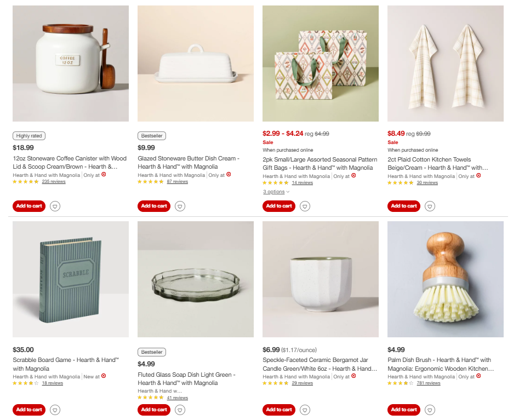Favorite the Palm Dish Brush heart icon
519x420 pixels.
click(x=430, y=410)
